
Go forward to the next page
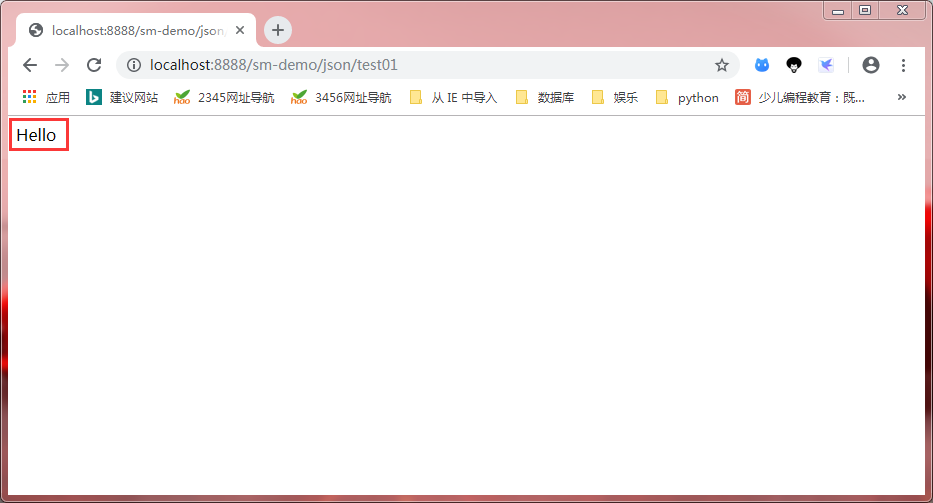click(62, 65)
